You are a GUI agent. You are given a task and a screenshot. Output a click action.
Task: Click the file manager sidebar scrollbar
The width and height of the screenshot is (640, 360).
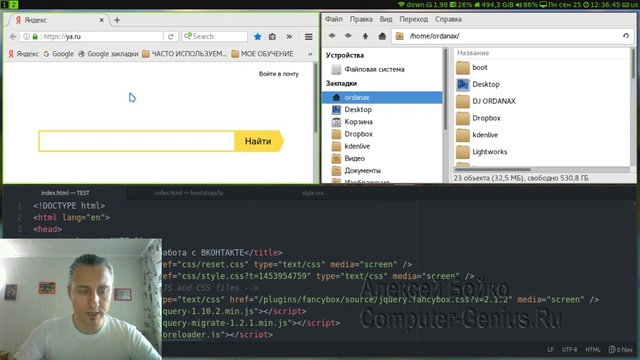pyautogui.click(x=445, y=90)
